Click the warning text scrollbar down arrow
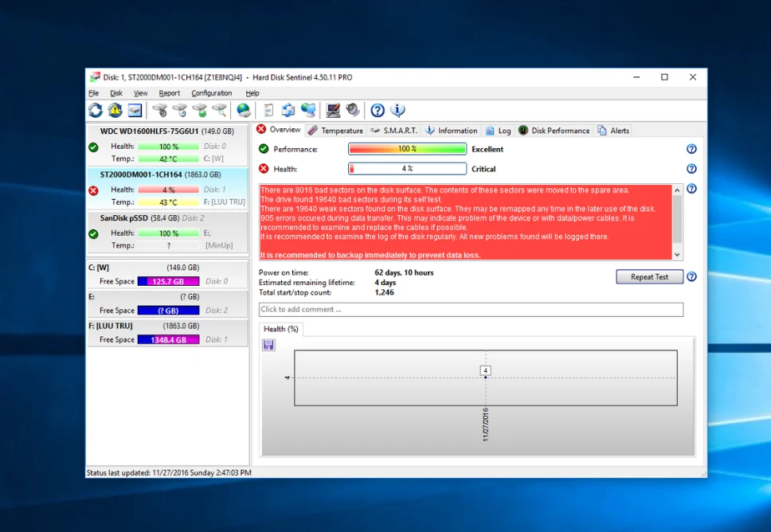 coord(677,254)
